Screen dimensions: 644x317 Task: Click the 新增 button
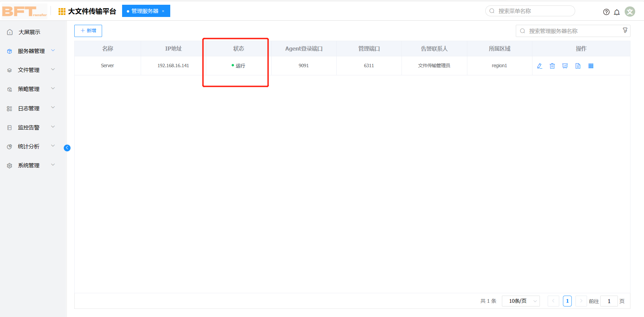(88, 31)
